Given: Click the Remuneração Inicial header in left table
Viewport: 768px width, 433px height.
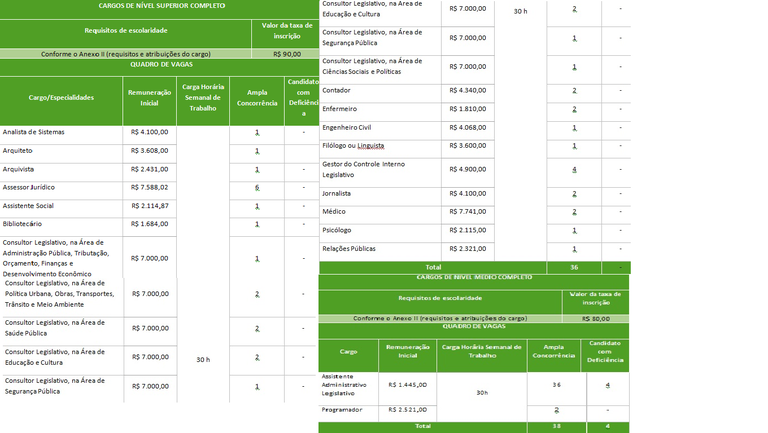Looking at the screenshot, I should [x=149, y=97].
